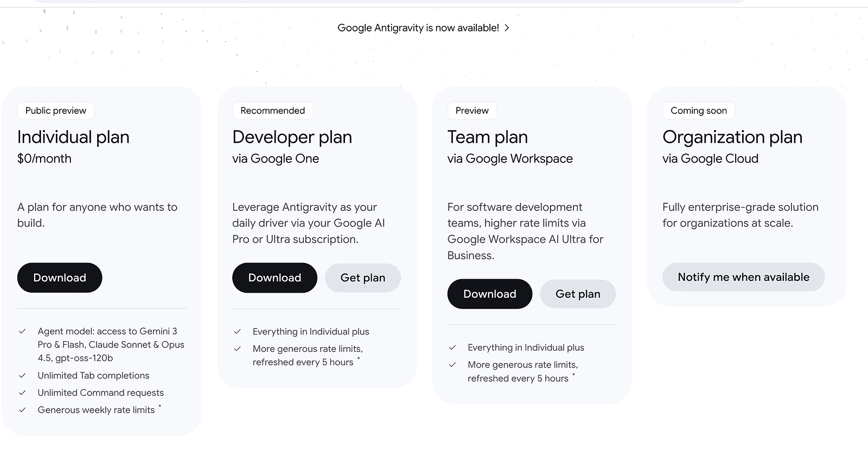Image resolution: width=868 pixels, height=463 pixels.
Task: Click the Preview badge on Team plan
Action: 472,111
